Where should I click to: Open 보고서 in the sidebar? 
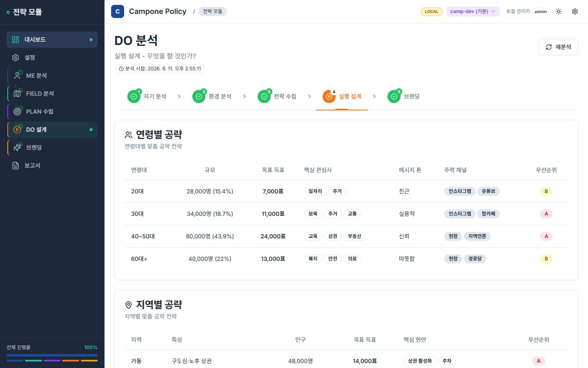coord(52,166)
